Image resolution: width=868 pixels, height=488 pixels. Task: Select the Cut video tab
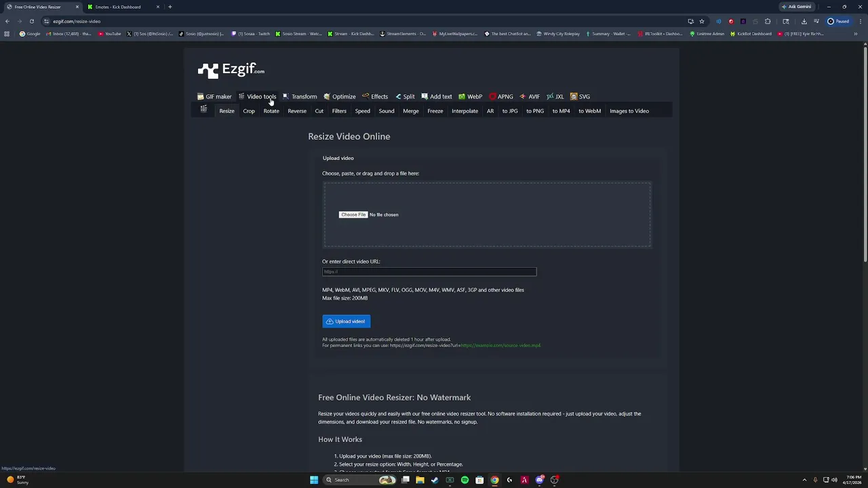tap(319, 111)
